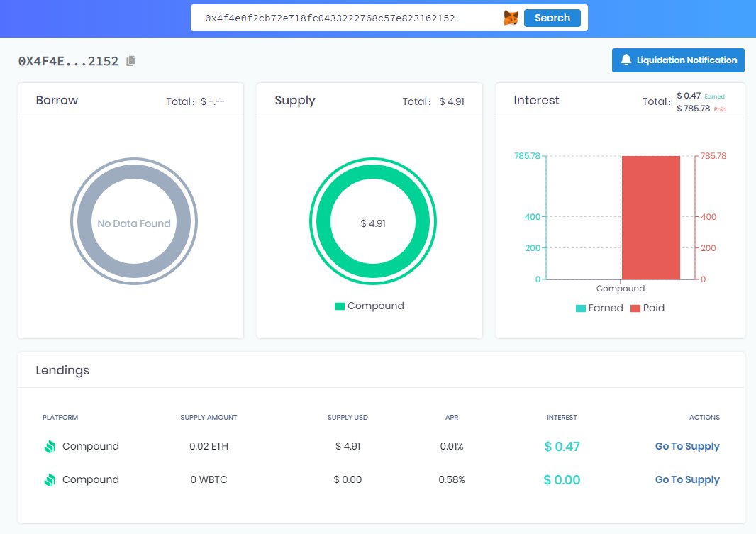Viewport: 756px width, 534px height.
Task: Click $ 4.91 in the Supply donut center
Action: click(x=373, y=223)
